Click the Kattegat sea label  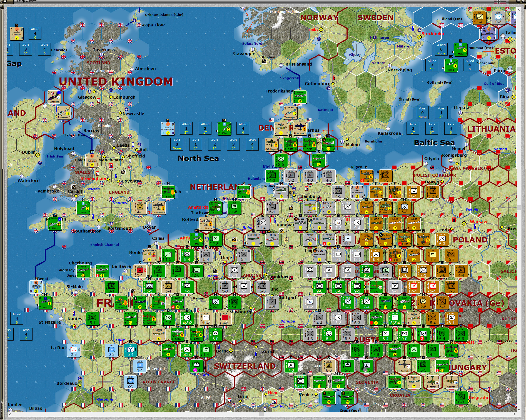pos(325,110)
